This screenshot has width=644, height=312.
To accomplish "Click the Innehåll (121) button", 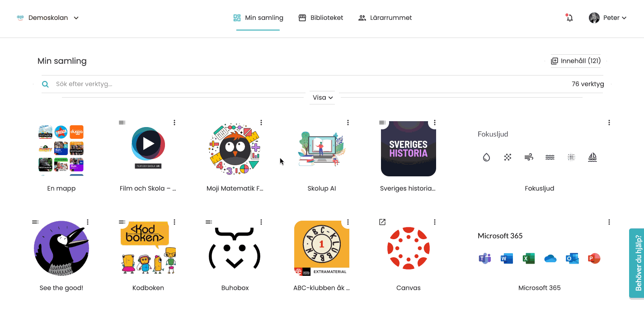I will point(576,61).
